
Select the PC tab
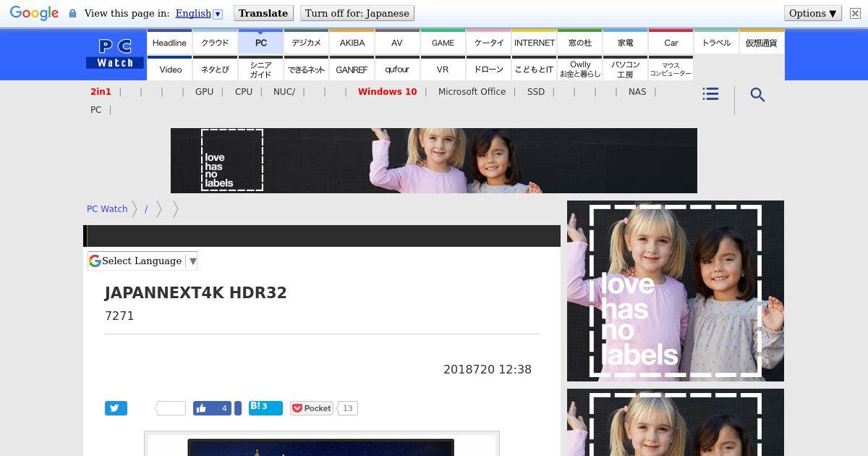tap(260, 42)
